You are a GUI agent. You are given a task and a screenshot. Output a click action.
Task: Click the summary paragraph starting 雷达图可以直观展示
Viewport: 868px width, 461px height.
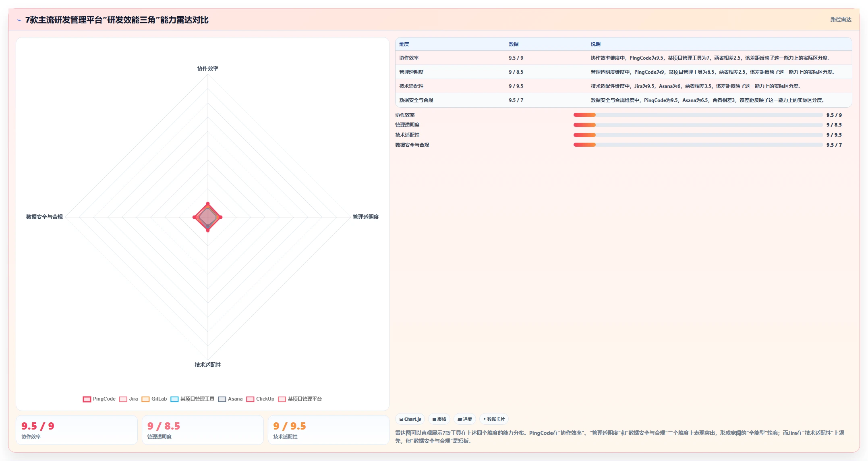[x=619, y=437]
